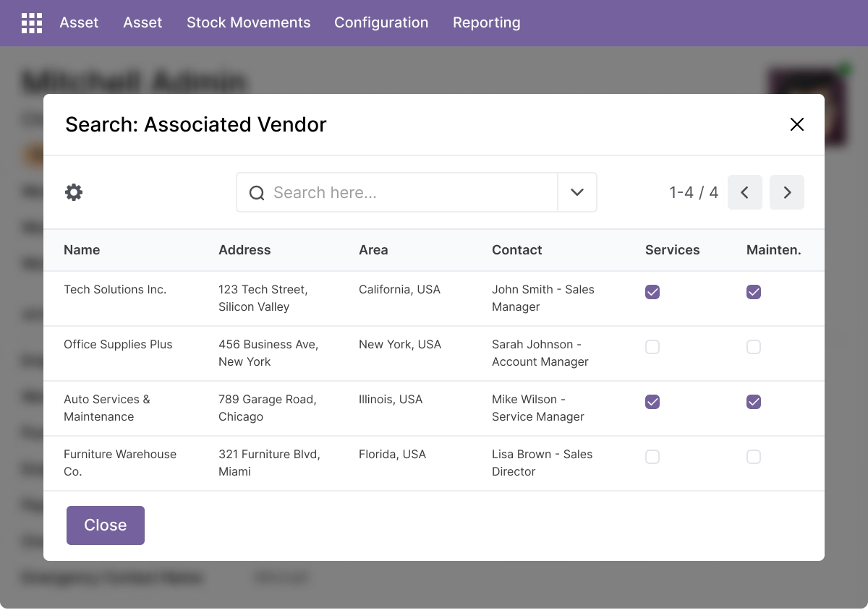Click address 321 Furniture Blvd, Miami
The image size is (868, 610).
point(269,463)
